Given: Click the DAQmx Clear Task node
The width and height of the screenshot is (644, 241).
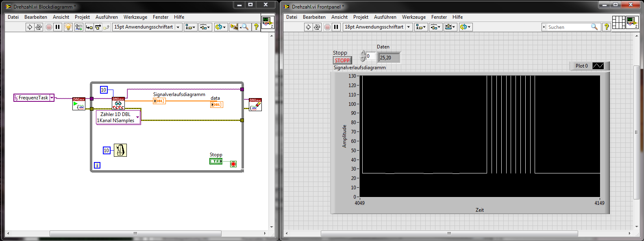Looking at the screenshot, I should click(255, 104).
